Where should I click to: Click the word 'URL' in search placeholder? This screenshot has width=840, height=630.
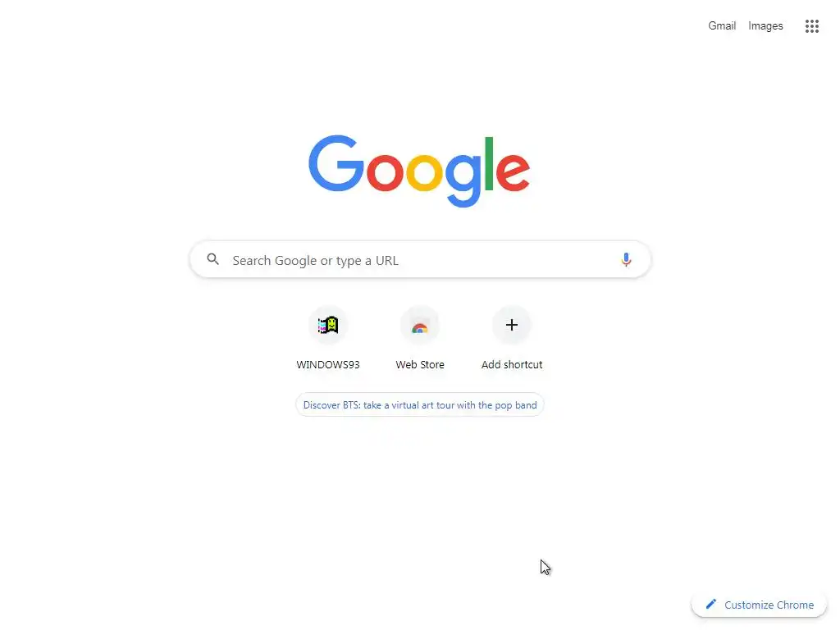(x=387, y=260)
